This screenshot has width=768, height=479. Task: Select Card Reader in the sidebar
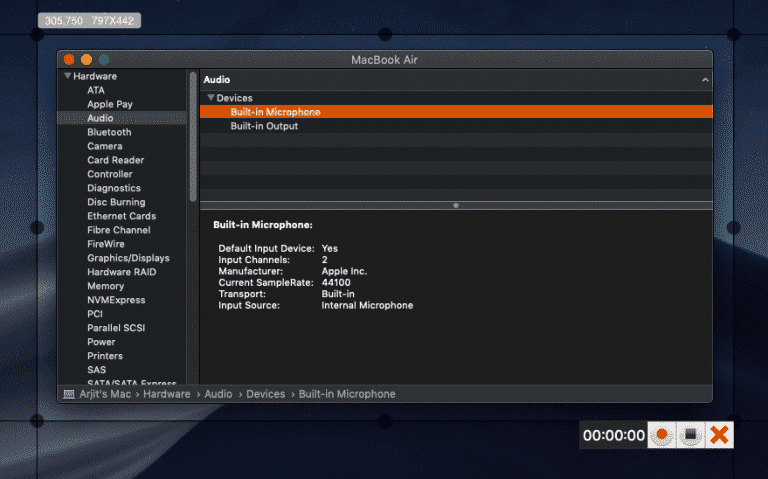click(x=116, y=160)
